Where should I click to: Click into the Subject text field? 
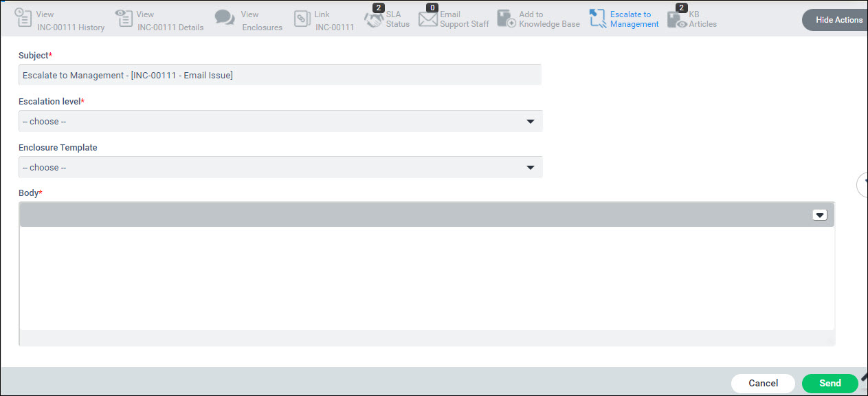tap(280, 75)
